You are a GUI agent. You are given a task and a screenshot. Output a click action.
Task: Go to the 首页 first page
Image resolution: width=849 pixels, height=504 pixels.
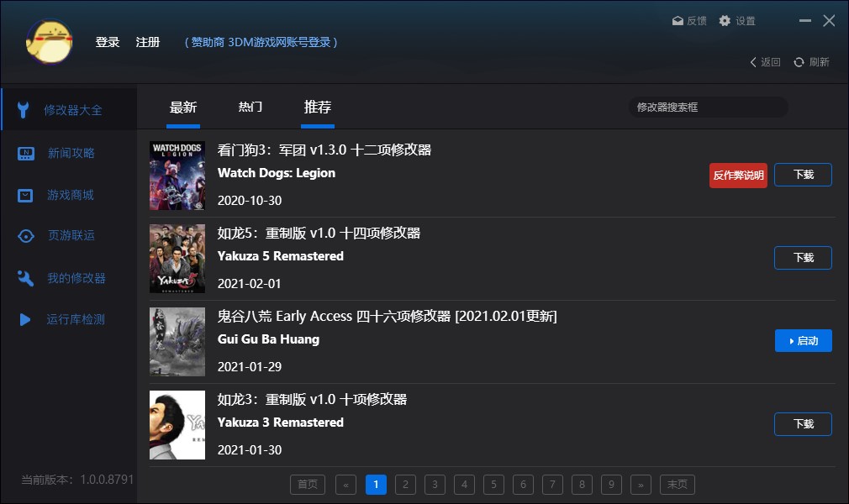308,485
